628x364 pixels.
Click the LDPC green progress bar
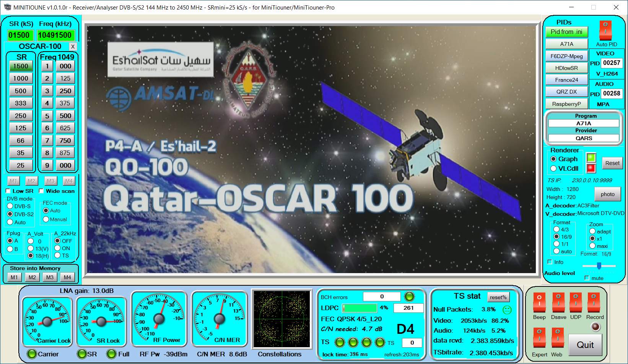(360, 308)
